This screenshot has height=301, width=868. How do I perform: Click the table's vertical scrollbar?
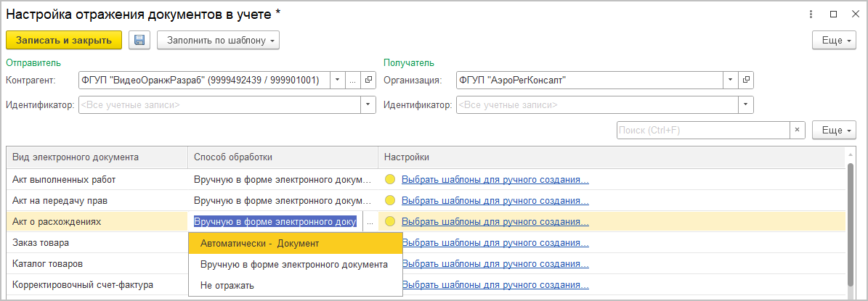click(851, 225)
